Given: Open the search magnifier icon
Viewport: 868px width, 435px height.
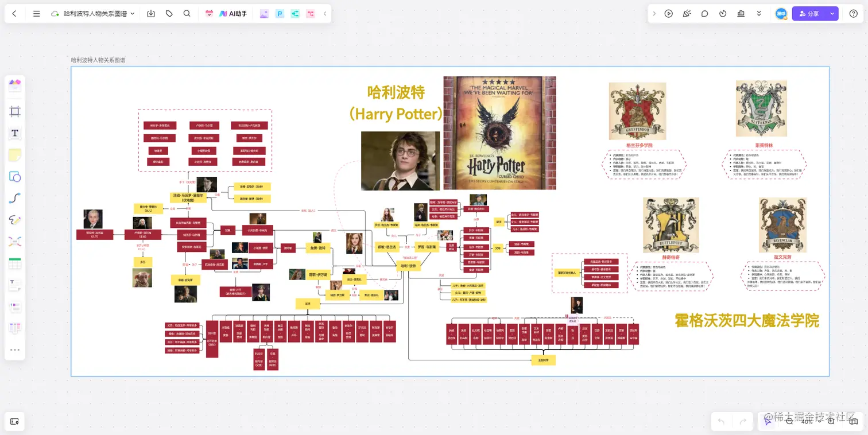Looking at the screenshot, I should (187, 14).
